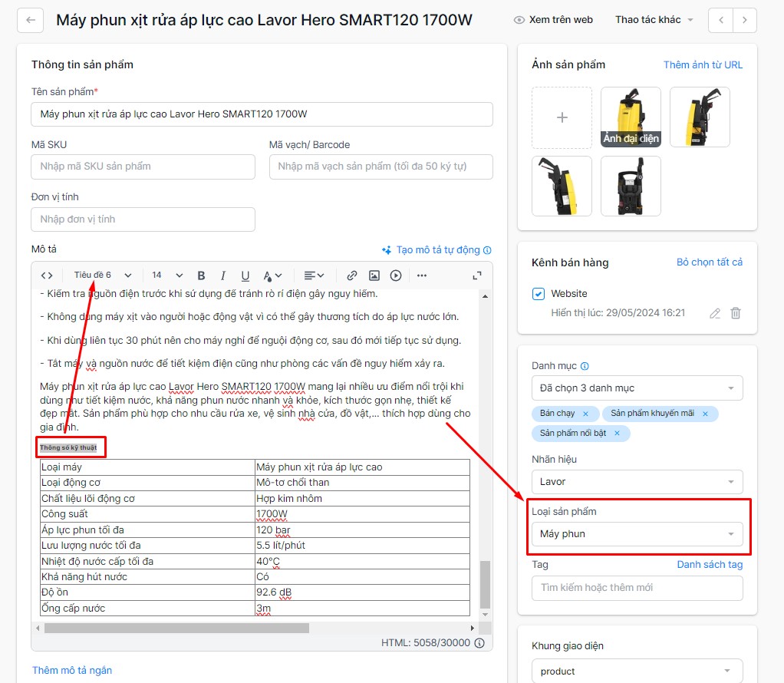Show more editor toolbar options
Viewport: 784px width, 683px height.
(421, 276)
